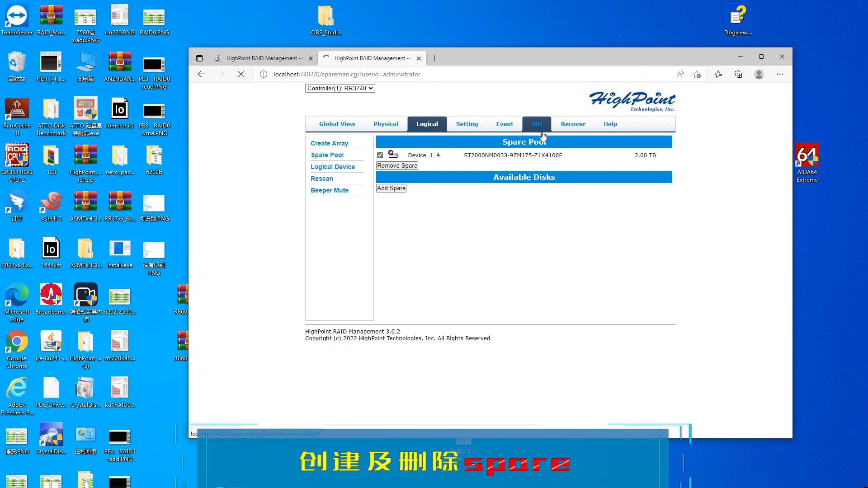
Task: Select the TeamViewer desktop icon
Action: point(17,20)
